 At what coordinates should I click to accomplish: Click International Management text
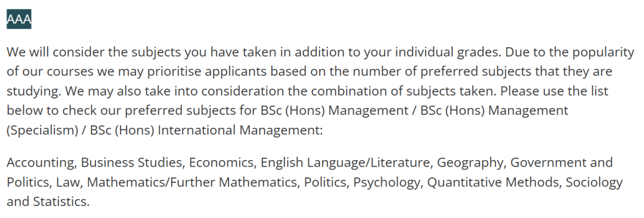point(241,131)
